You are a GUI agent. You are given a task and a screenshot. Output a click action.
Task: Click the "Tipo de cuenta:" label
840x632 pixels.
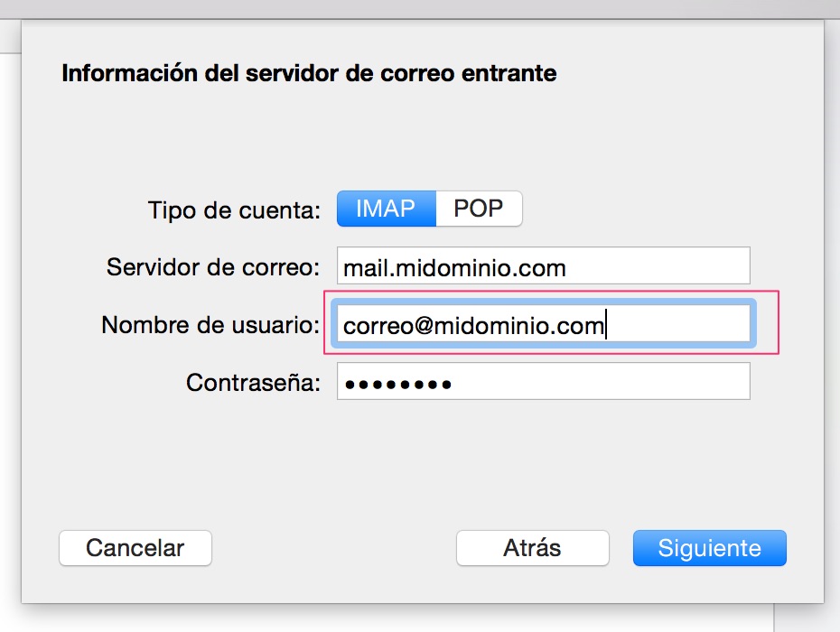pyautogui.click(x=234, y=210)
